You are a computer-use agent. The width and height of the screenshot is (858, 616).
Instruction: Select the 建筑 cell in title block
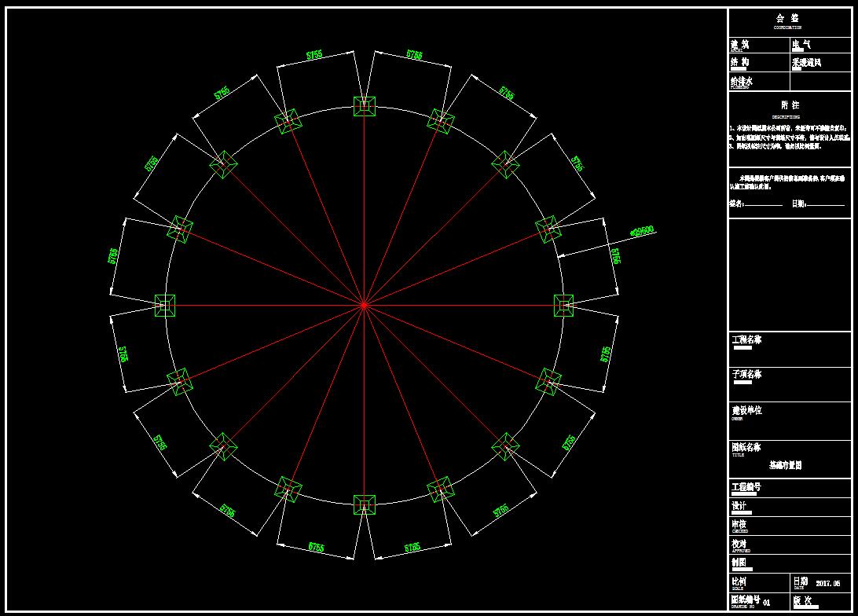[x=740, y=46]
